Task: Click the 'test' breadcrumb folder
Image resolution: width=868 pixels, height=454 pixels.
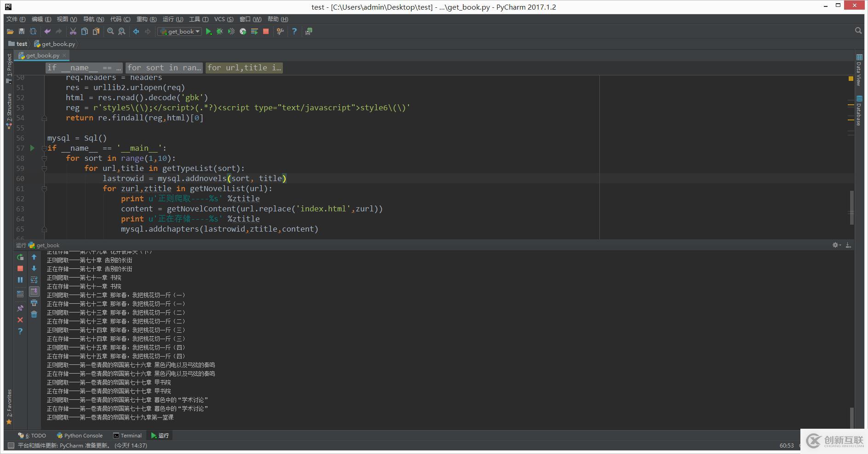Action: 18,44
